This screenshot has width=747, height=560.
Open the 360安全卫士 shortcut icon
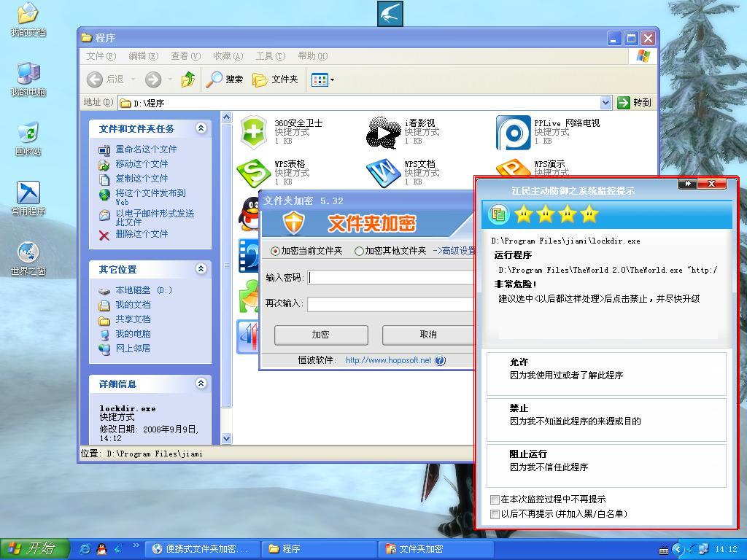coord(253,132)
